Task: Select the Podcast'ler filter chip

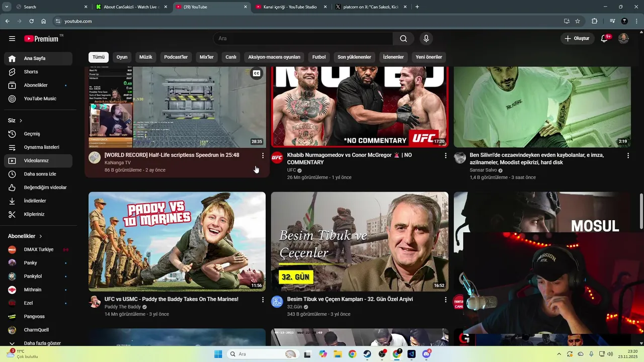Action: pos(176,57)
